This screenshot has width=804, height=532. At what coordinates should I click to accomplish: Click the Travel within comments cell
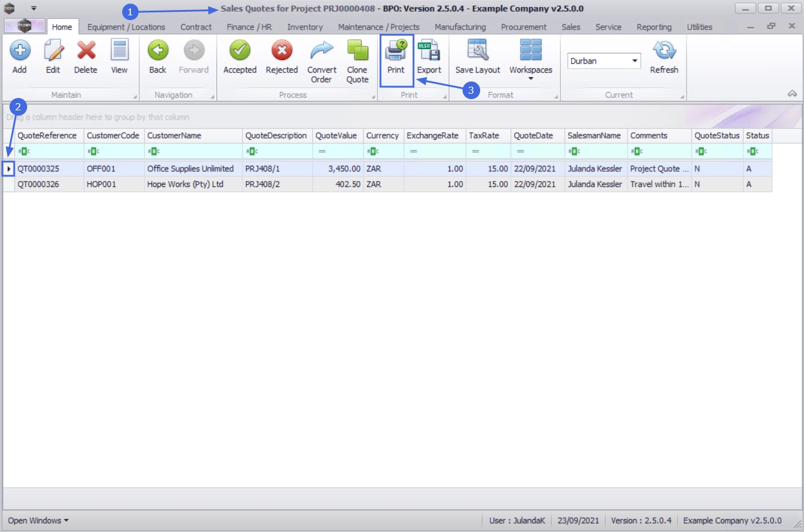pyautogui.click(x=659, y=185)
